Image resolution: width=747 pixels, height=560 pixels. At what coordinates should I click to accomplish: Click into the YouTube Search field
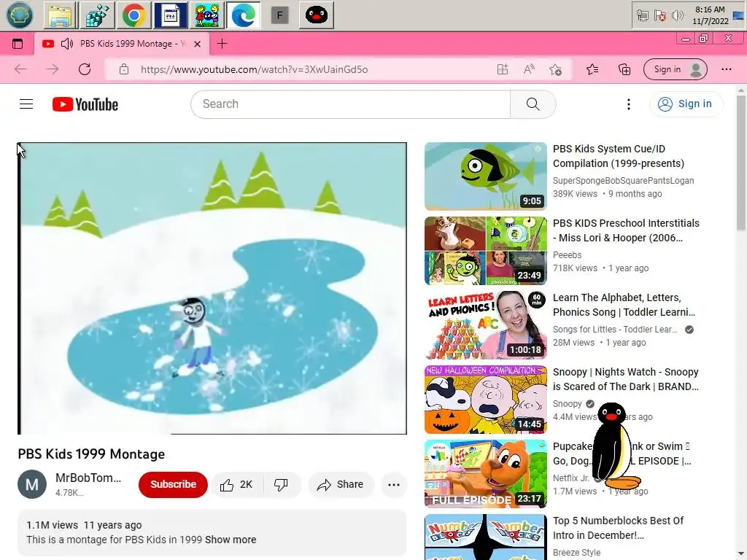(350, 104)
